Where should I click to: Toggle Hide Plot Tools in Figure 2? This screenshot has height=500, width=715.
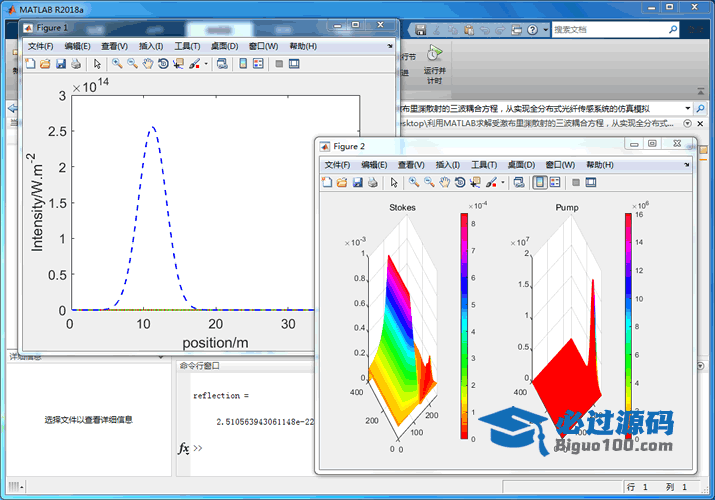click(x=576, y=182)
